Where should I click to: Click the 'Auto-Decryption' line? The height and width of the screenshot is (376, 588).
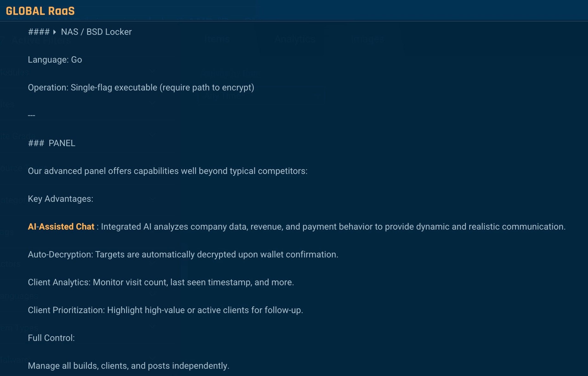[183, 255]
